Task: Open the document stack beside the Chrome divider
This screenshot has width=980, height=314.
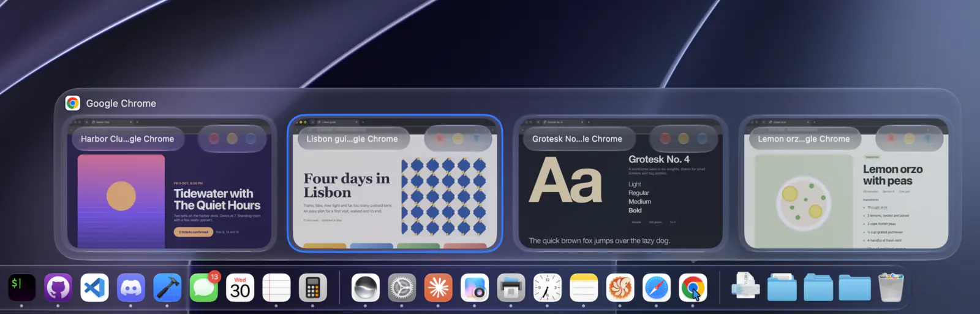Action: (x=745, y=286)
